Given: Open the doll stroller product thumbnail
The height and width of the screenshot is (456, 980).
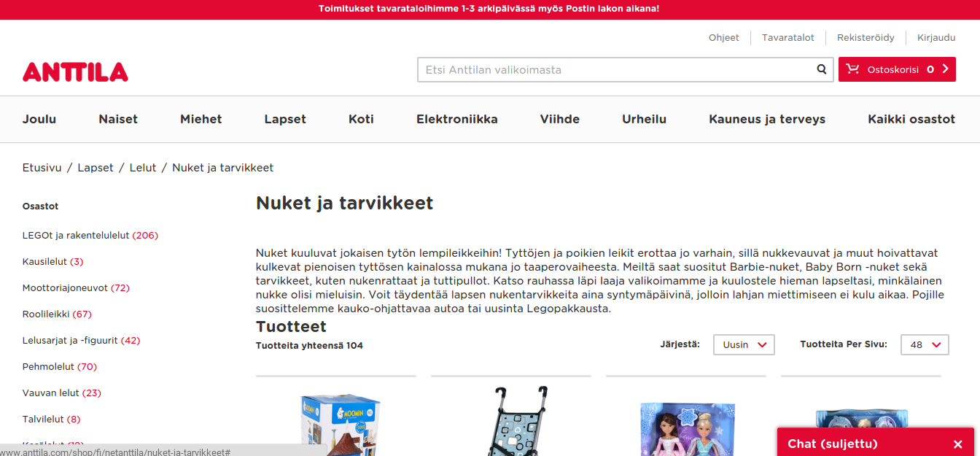Looking at the screenshot, I should tap(517, 422).
